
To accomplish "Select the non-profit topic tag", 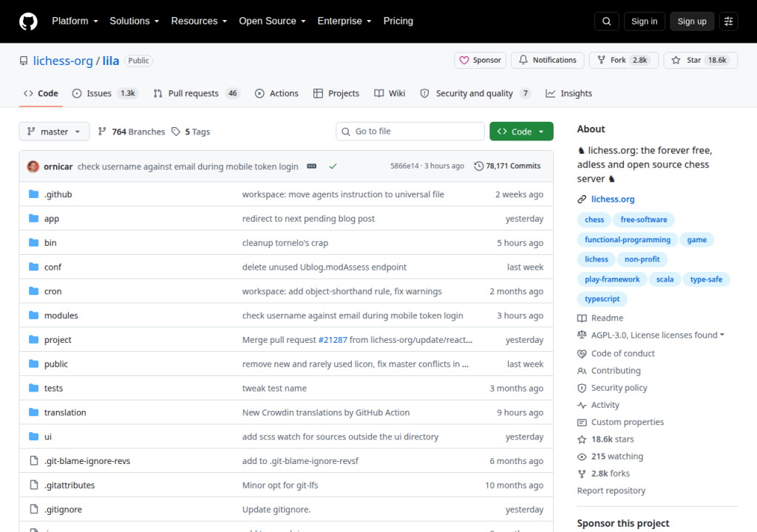I will pyautogui.click(x=642, y=259).
